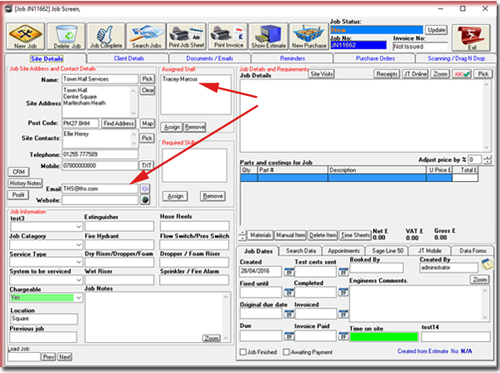Switch to Purchase Orders tab
The image size is (500, 373).
point(375,58)
